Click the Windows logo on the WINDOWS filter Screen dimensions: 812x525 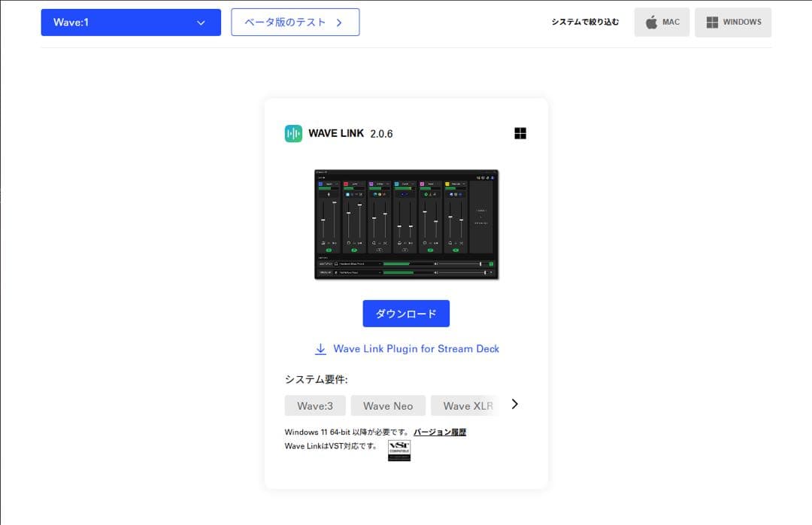click(710, 22)
